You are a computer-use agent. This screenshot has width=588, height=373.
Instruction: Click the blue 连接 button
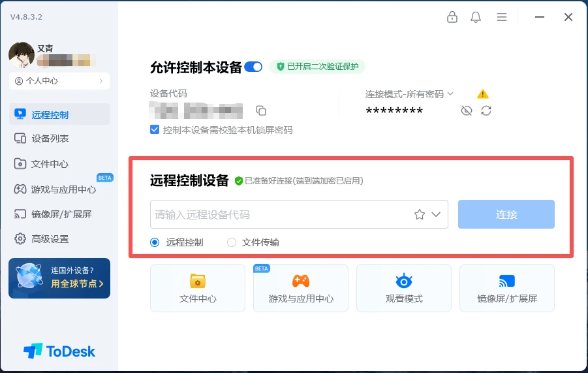point(506,214)
